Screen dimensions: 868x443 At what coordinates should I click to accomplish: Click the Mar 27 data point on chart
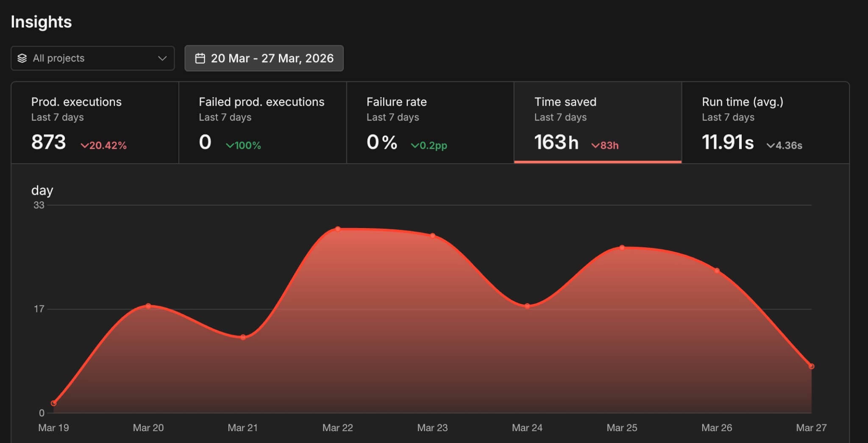tap(811, 366)
